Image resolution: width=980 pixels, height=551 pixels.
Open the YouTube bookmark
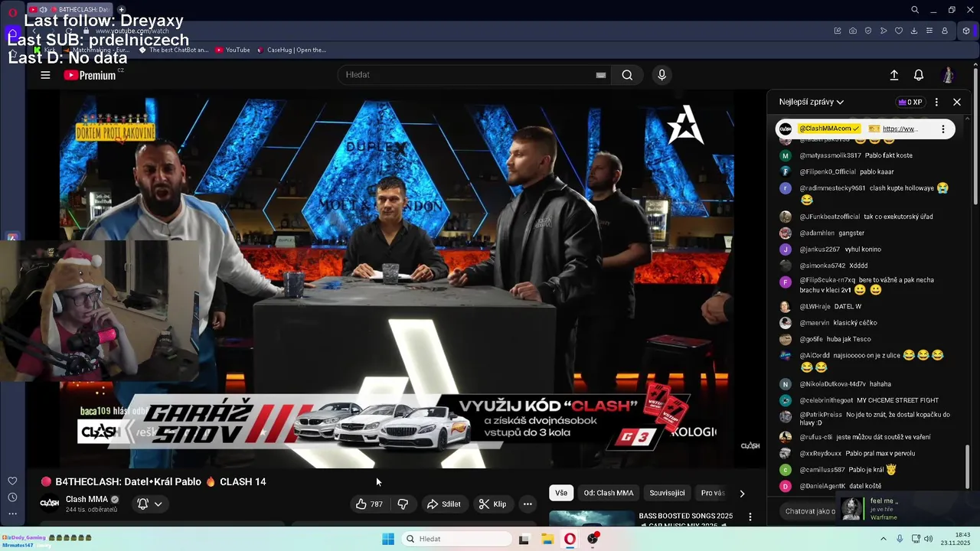click(233, 50)
